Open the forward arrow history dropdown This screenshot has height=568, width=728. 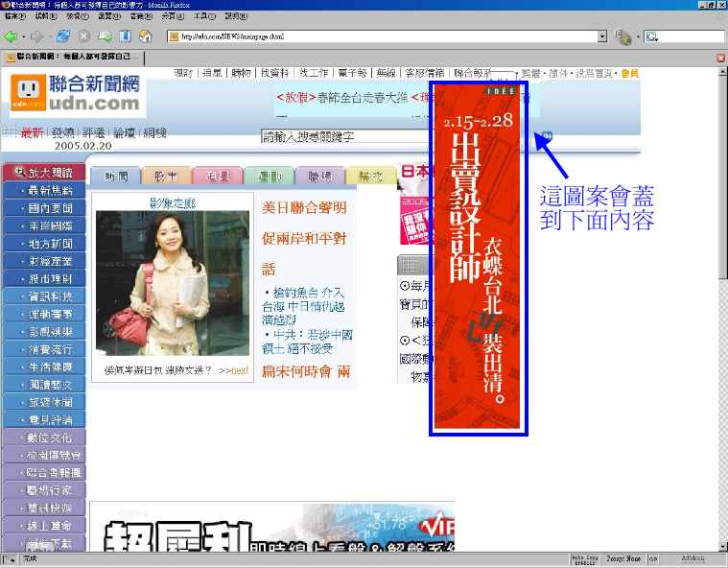click(49, 36)
